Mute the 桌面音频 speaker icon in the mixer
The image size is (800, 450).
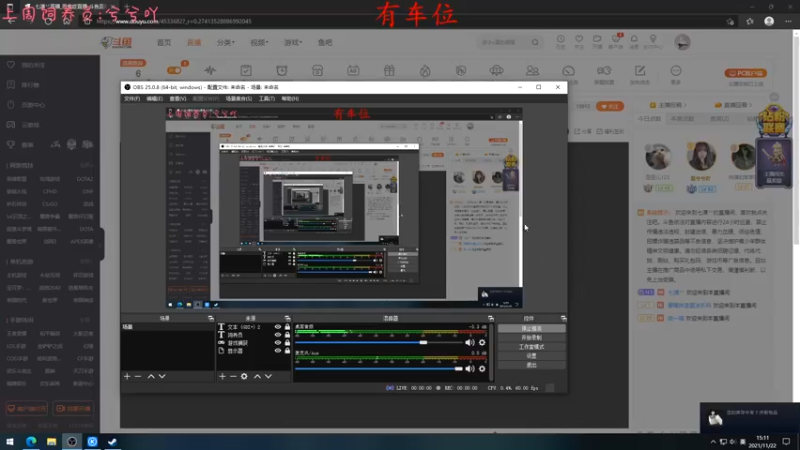click(469, 342)
